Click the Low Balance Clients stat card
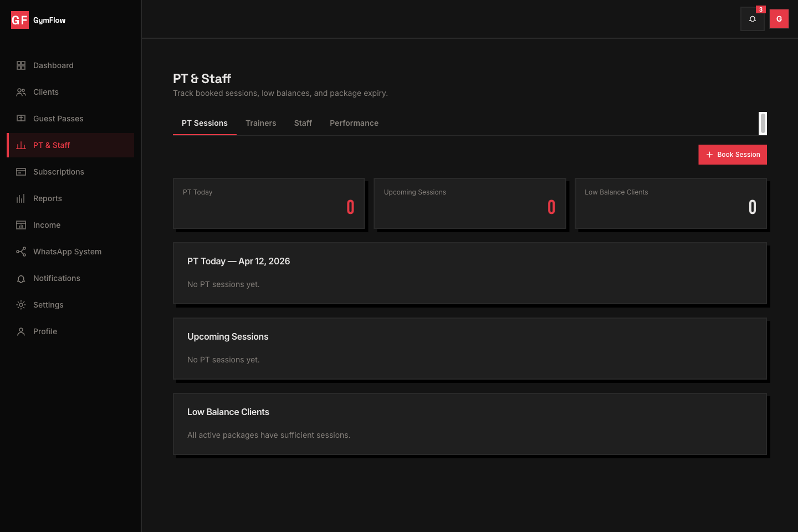 point(671,203)
